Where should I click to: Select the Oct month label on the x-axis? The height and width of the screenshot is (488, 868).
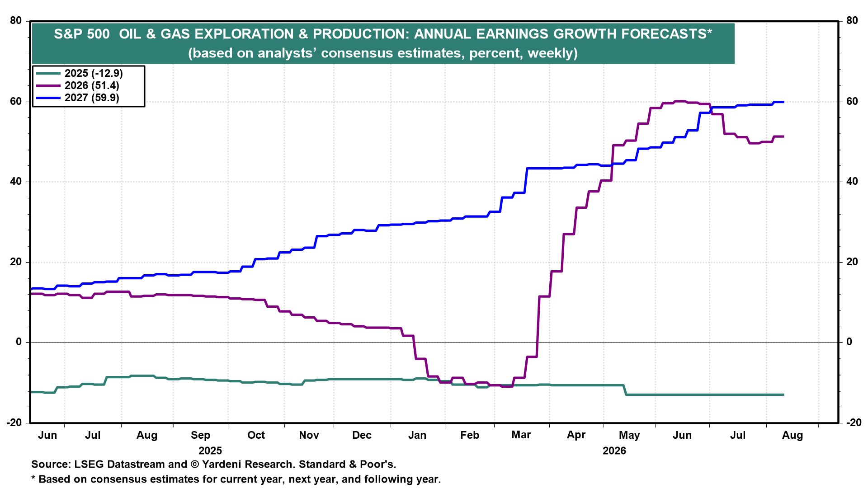[x=256, y=435]
